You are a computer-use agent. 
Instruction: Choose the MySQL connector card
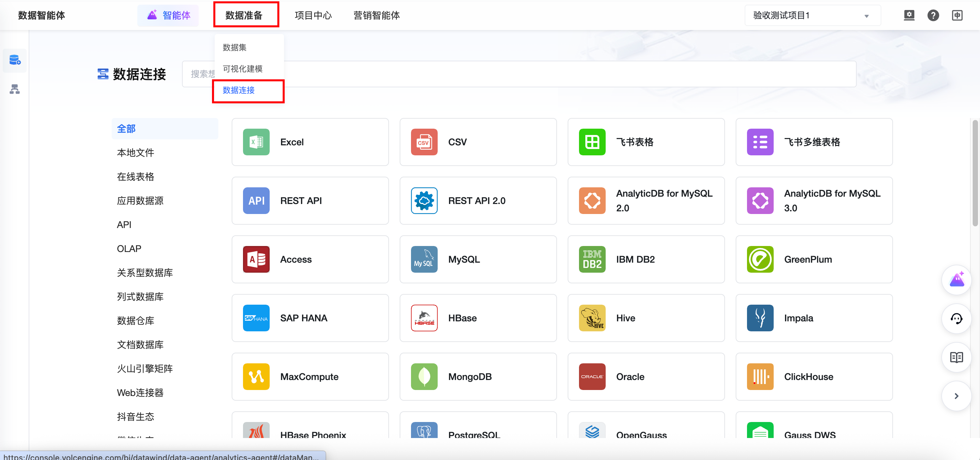pos(478,259)
